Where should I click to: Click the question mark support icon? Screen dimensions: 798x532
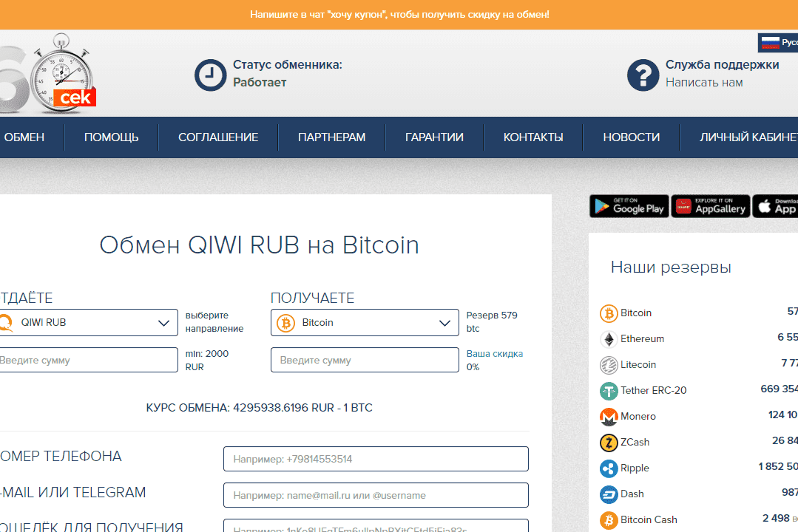(x=643, y=75)
